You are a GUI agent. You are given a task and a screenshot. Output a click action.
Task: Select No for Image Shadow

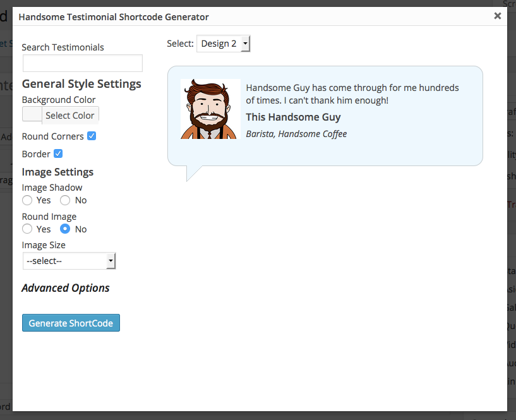click(65, 200)
